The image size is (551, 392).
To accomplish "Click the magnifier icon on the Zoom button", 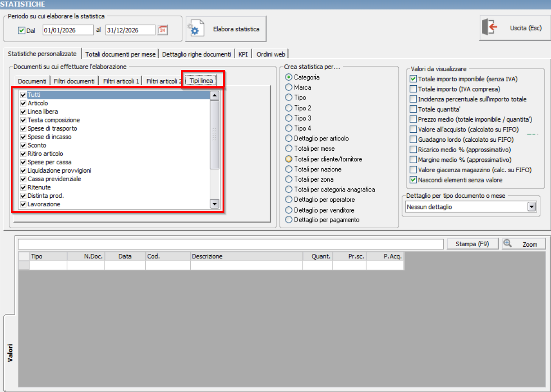I will pyautogui.click(x=508, y=244).
